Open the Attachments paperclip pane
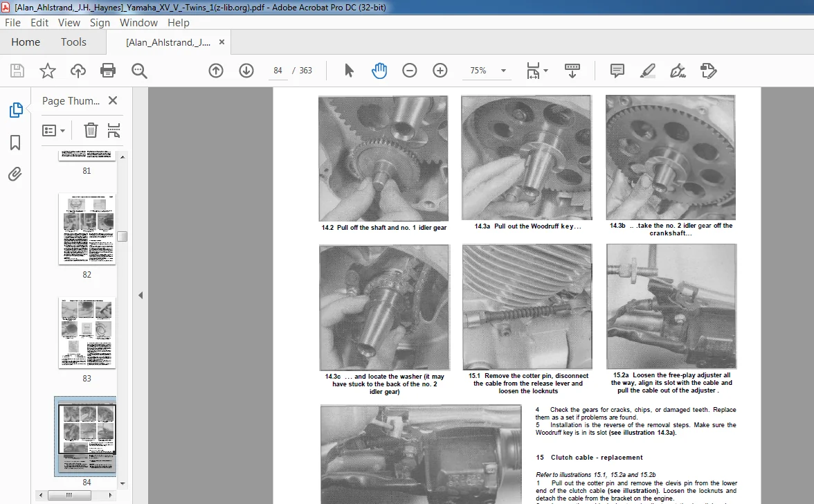The width and height of the screenshot is (814, 504). pos(15,174)
